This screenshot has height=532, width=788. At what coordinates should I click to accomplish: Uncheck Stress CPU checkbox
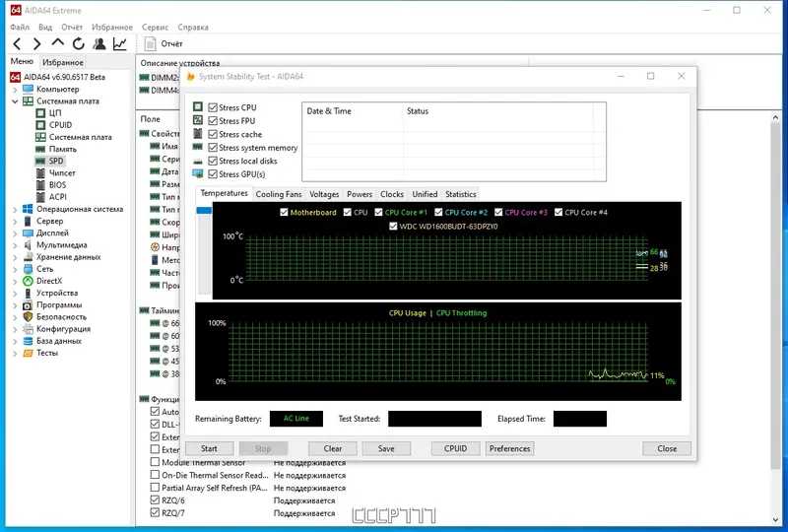coord(213,107)
